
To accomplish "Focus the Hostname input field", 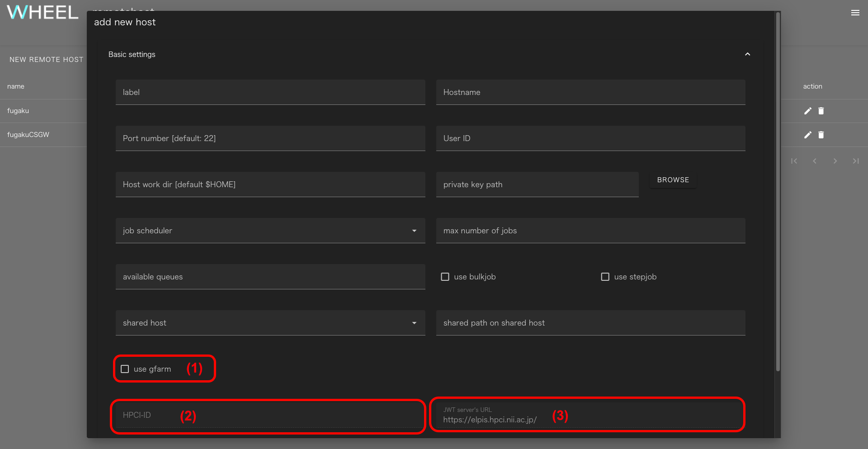I will click(x=590, y=92).
